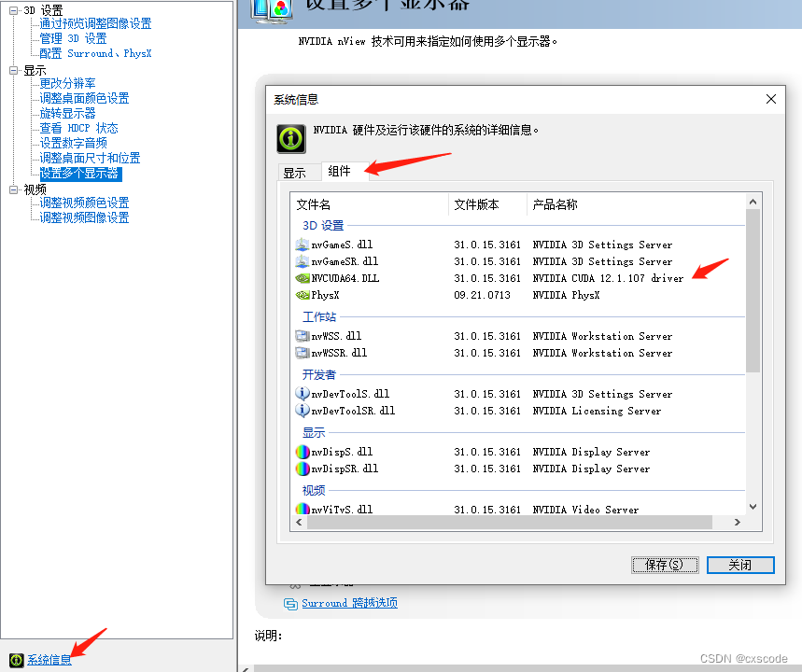This screenshot has width=802, height=672.
Task: Click the 视频 group header in list
Action: pos(314,490)
